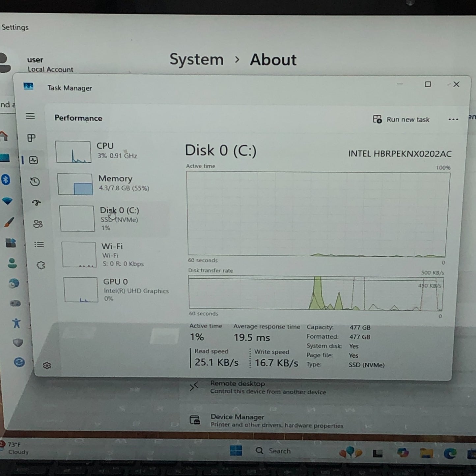Open Personalization brush icon in Settings sidebar
The height and width of the screenshot is (476, 476).
(x=9, y=222)
